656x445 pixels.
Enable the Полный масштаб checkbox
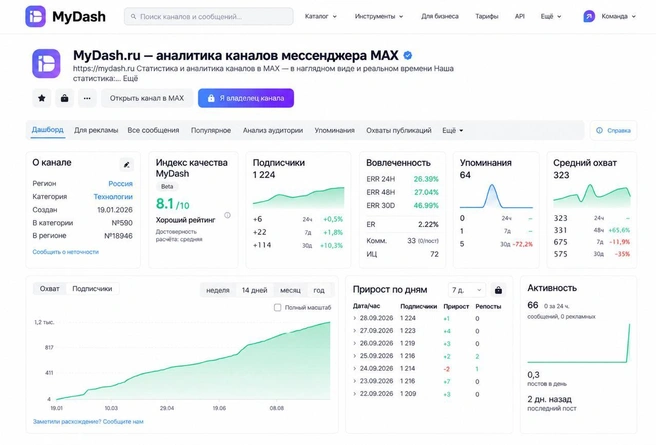tap(277, 307)
